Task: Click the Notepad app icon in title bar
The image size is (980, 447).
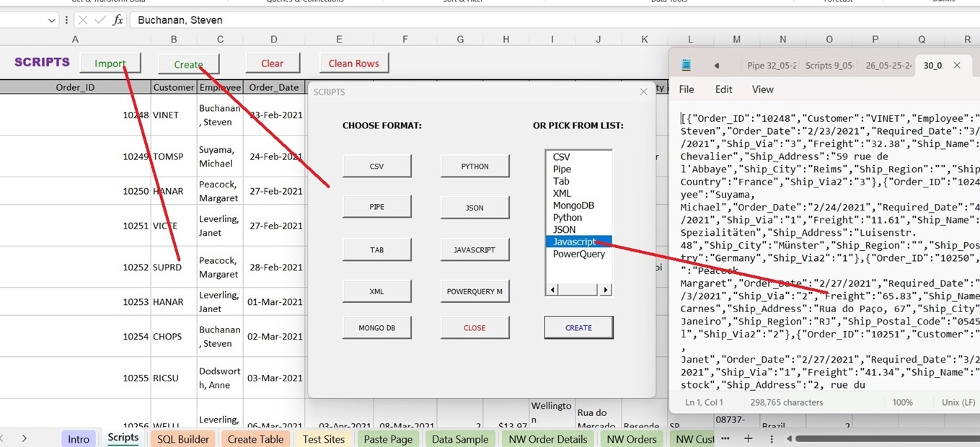Action: (x=687, y=66)
